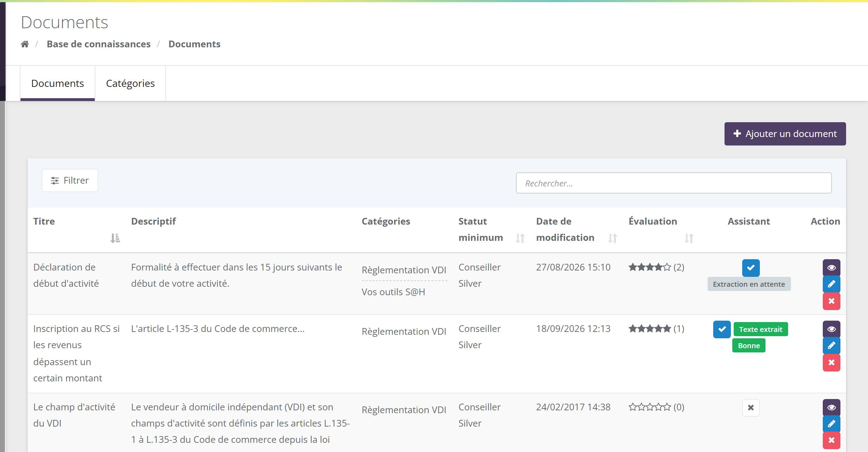Click the Texte extrait badge
Viewport: 868px width, 452px height.
point(761,329)
